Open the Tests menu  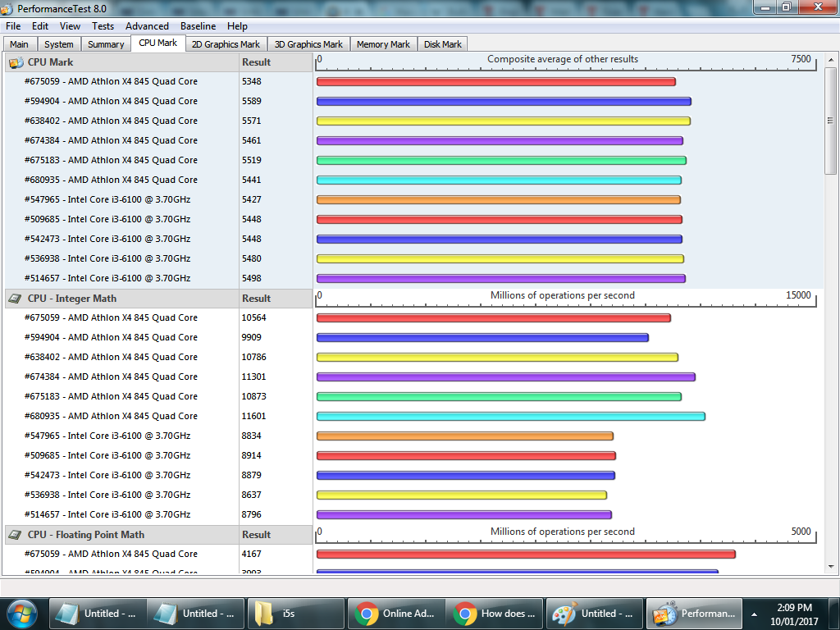coord(103,26)
